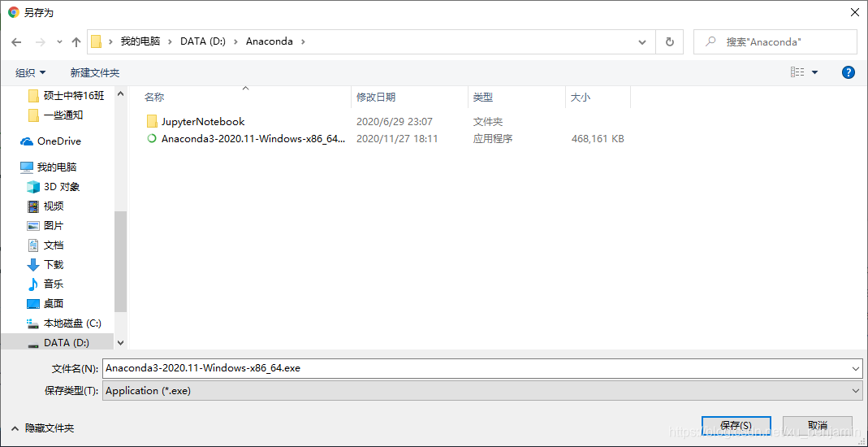The width and height of the screenshot is (868, 447).
Task: Click the 图片 picture icon
Action: 34,225
